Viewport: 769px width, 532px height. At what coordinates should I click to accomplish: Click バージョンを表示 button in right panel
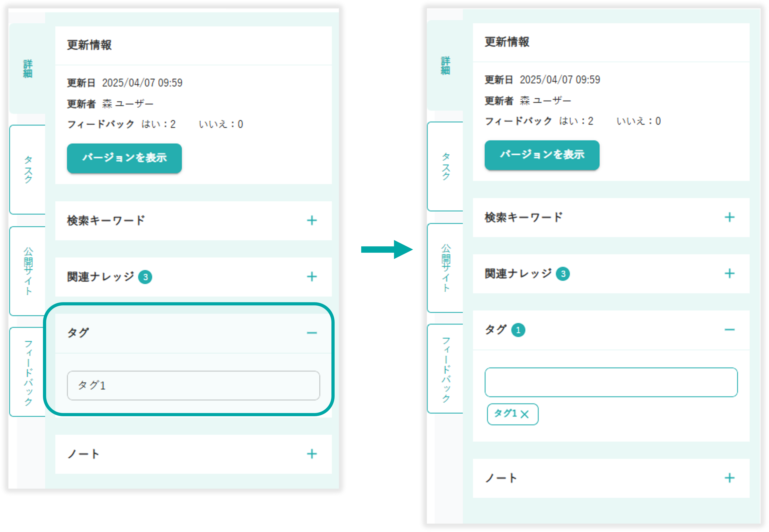click(542, 155)
